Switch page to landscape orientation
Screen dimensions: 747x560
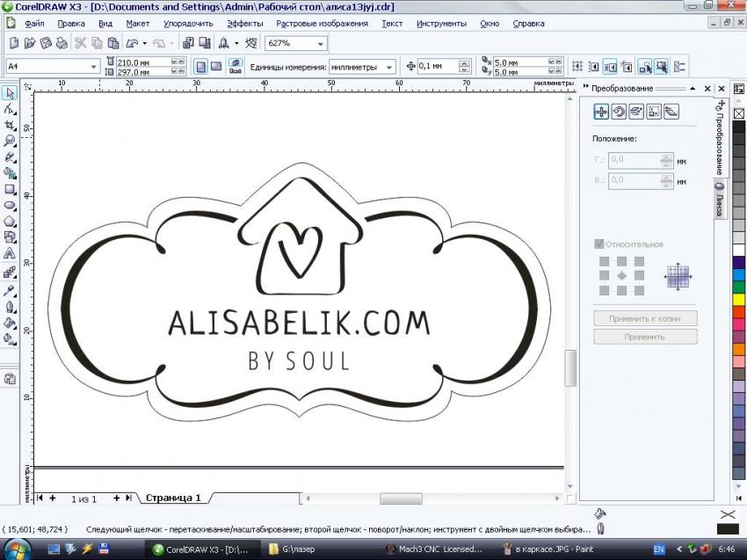tap(215, 66)
